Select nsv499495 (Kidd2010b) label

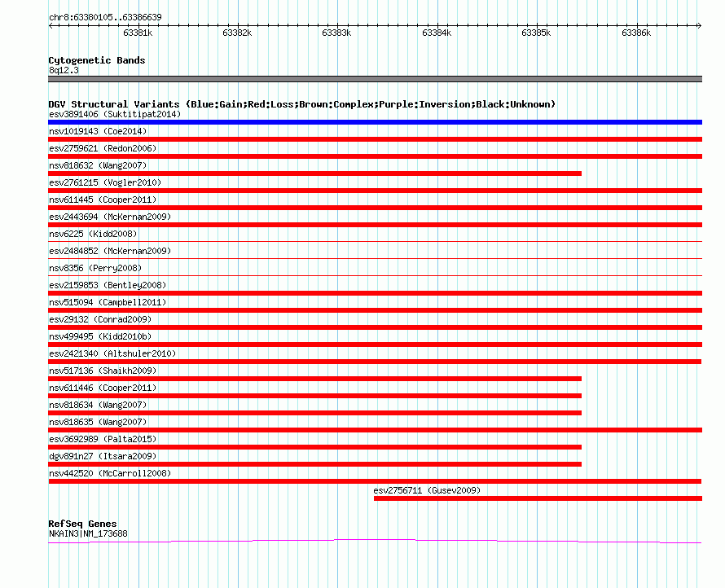[x=100, y=336]
